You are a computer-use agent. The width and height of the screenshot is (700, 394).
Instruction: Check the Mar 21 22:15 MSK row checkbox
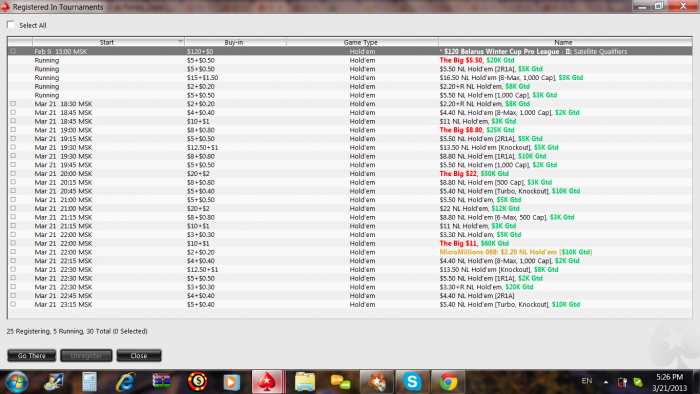click(x=13, y=261)
